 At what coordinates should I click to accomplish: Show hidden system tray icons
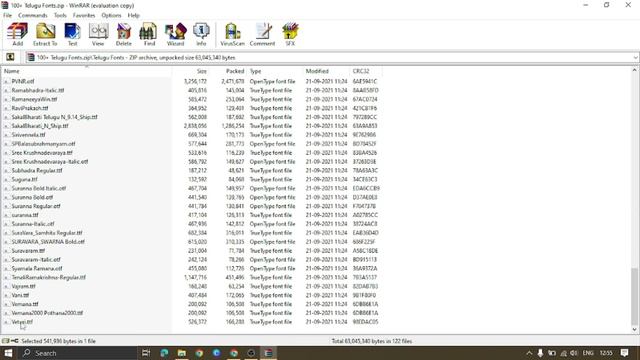click(x=529, y=353)
